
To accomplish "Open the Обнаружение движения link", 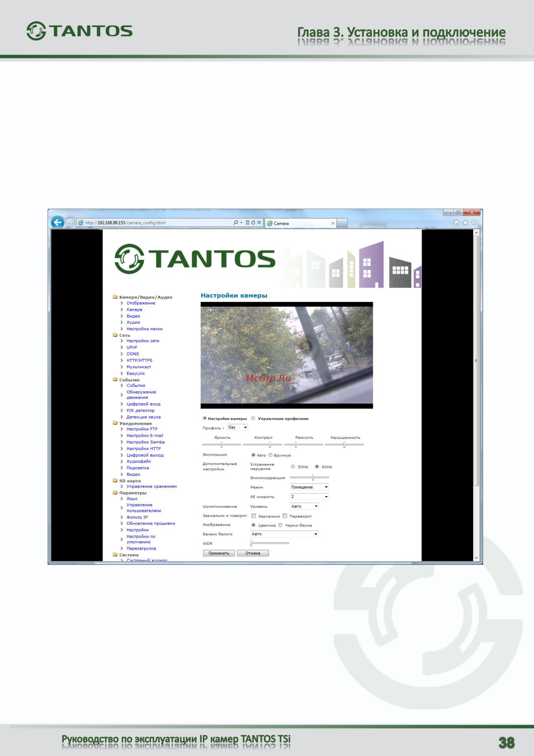I will click(141, 395).
